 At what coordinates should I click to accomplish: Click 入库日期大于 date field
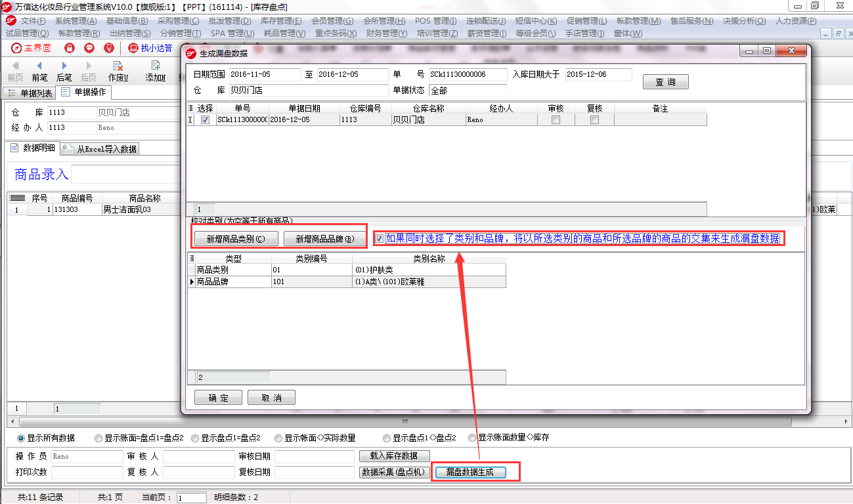click(598, 75)
